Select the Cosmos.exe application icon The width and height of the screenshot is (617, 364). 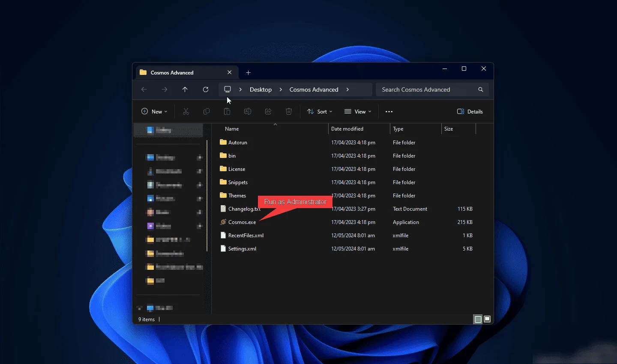click(223, 222)
